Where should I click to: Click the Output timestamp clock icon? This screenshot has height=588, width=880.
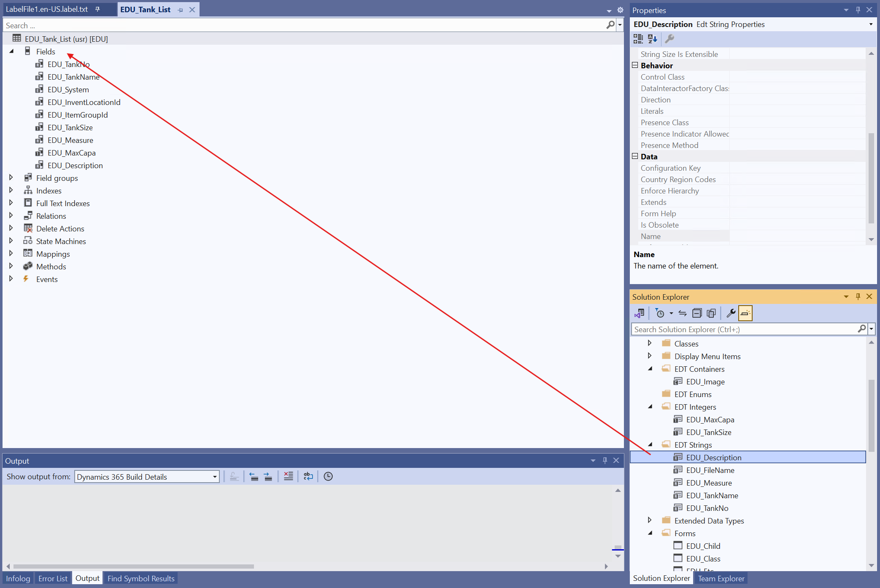point(328,476)
